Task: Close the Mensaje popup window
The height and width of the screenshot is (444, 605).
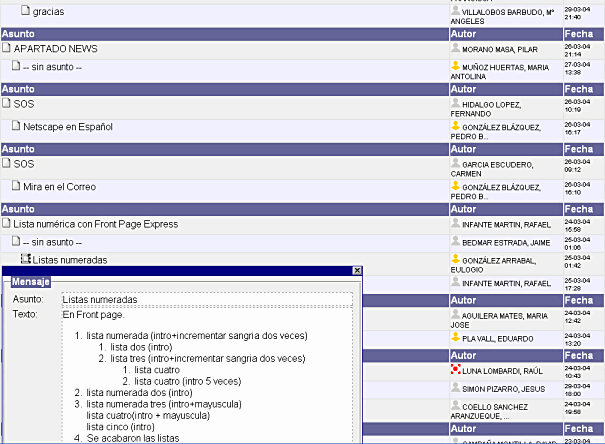Action: point(357,271)
